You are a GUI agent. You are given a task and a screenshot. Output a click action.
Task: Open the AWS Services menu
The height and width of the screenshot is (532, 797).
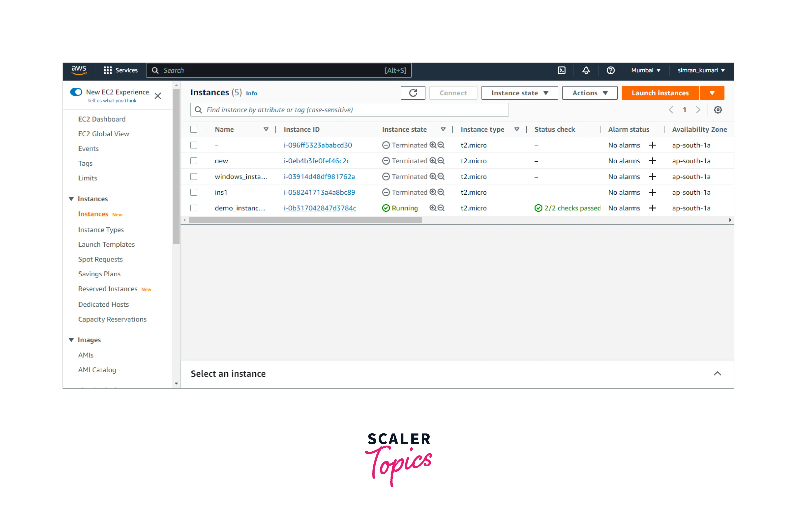coord(120,70)
